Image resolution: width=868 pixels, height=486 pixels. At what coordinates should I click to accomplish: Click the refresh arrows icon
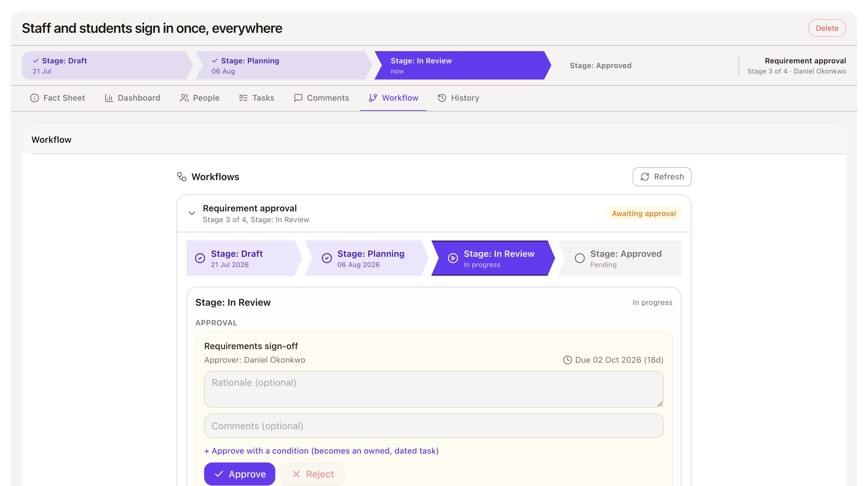pyautogui.click(x=645, y=177)
